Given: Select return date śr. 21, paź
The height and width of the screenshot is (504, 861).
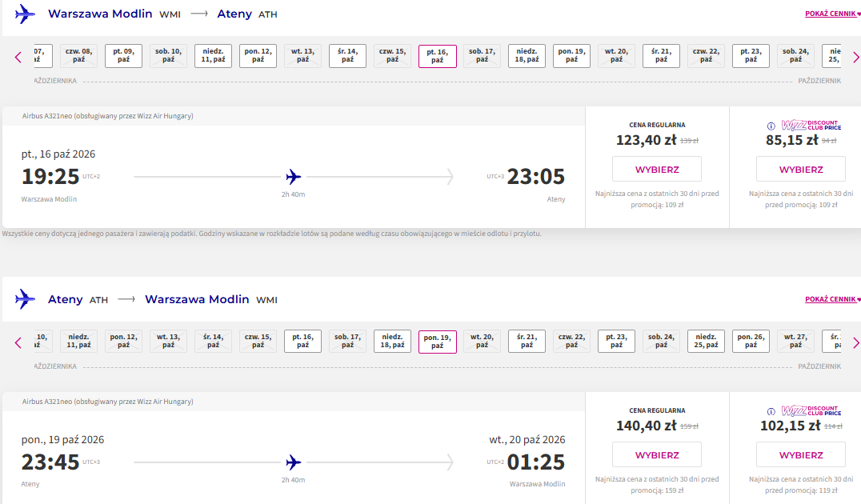Looking at the screenshot, I should (x=527, y=342).
